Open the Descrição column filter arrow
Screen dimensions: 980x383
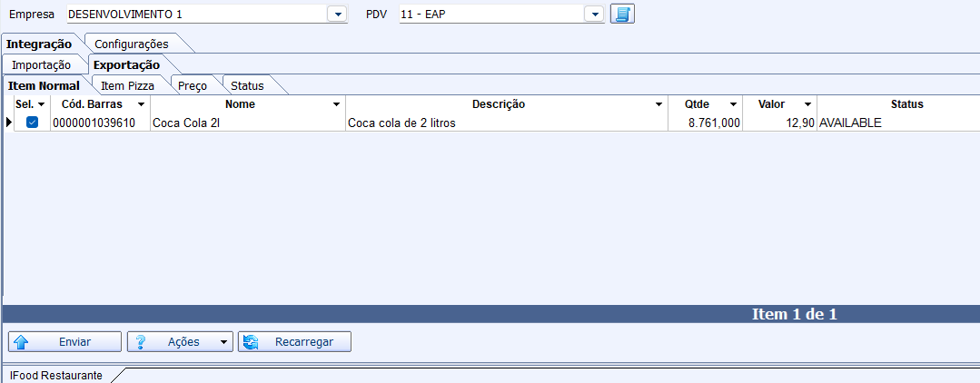coord(658,104)
